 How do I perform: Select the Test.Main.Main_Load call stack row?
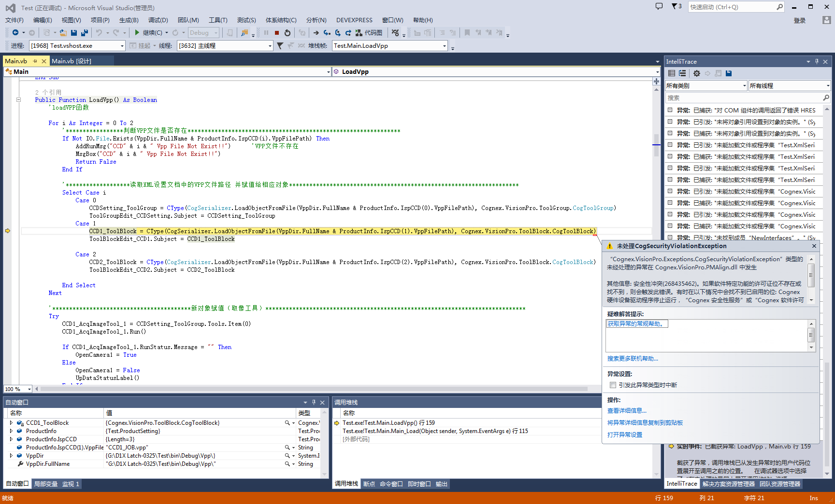point(466,431)
